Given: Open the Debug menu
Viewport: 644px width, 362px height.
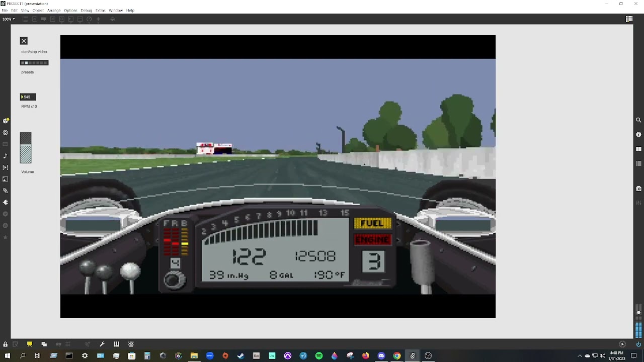Looking at the screenshot, I should point(87,11).
